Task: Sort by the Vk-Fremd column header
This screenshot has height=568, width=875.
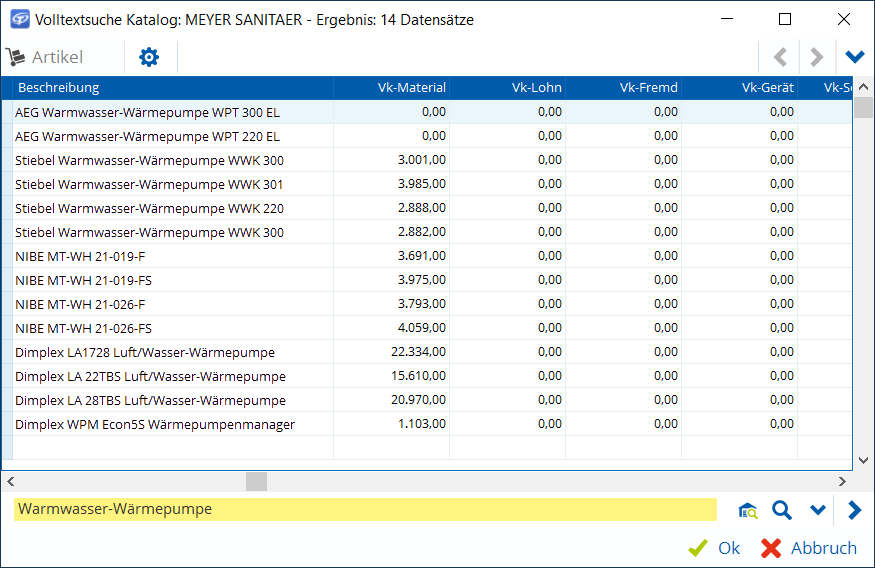Action: tap(624, 88)
